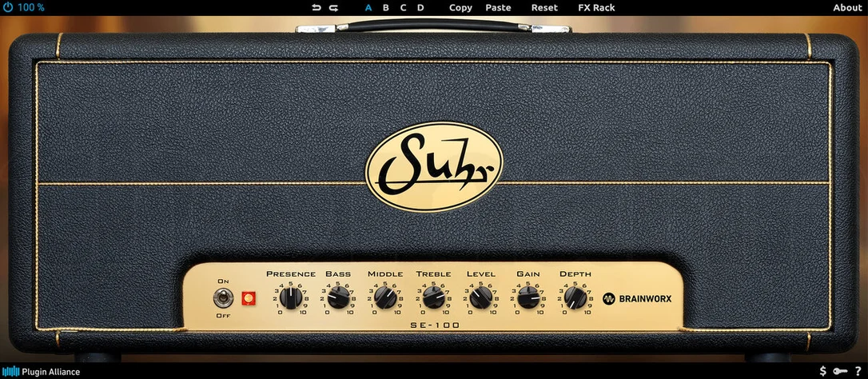Open the key license icon
Screen dimensions: 868x379
pos(841,371)
